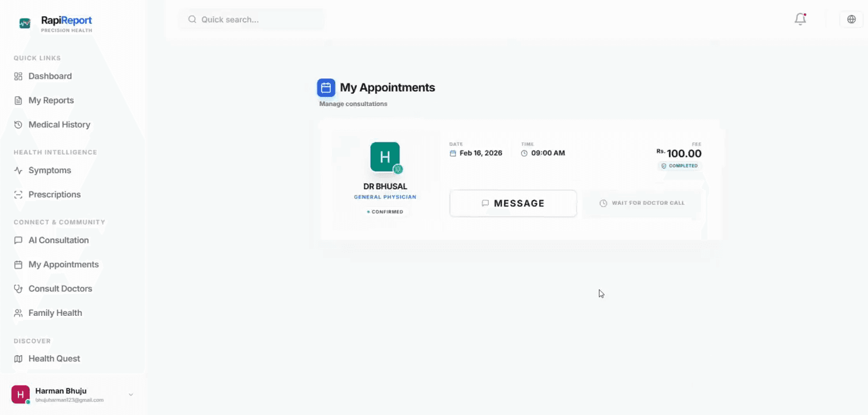Viewport: 868px width, 415px height.
Task: Click the RapiReport brand name
Action: pos(66,21)
